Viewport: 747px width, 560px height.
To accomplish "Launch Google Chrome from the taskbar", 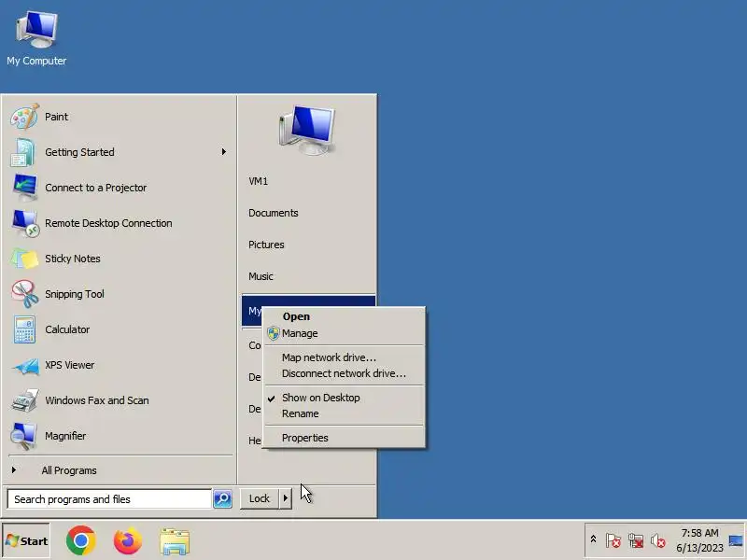I will pos(81,540).
